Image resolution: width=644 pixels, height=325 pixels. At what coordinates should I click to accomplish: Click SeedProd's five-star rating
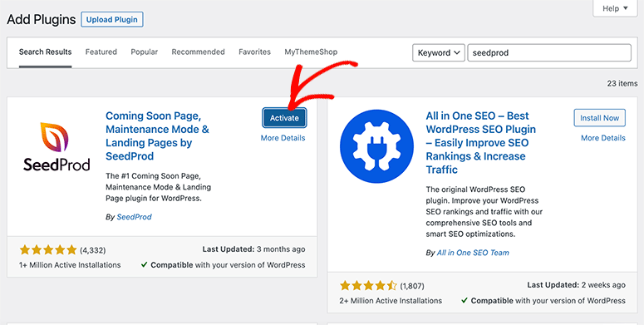(48, 250)
